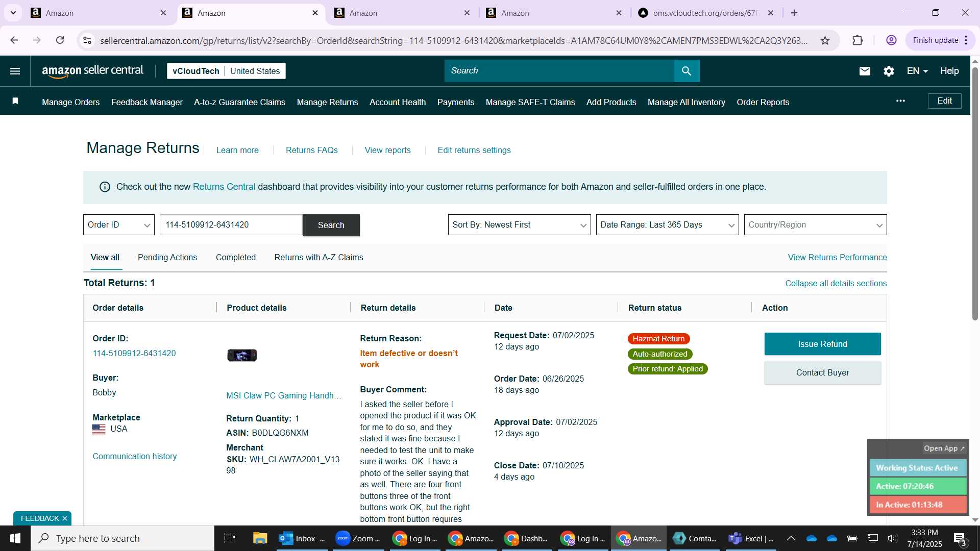Viewport: 980px width, 551px height.
Task: Open Outlook Inbox in taskbar
Action: click(302, 538)
